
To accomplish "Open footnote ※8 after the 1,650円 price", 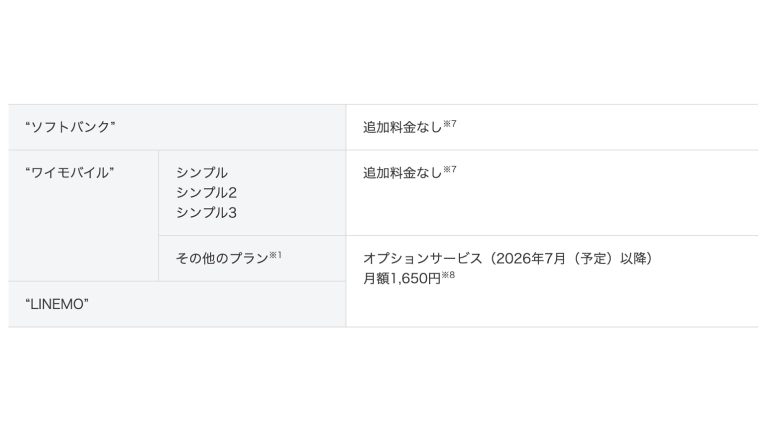I will pos(448,274).
